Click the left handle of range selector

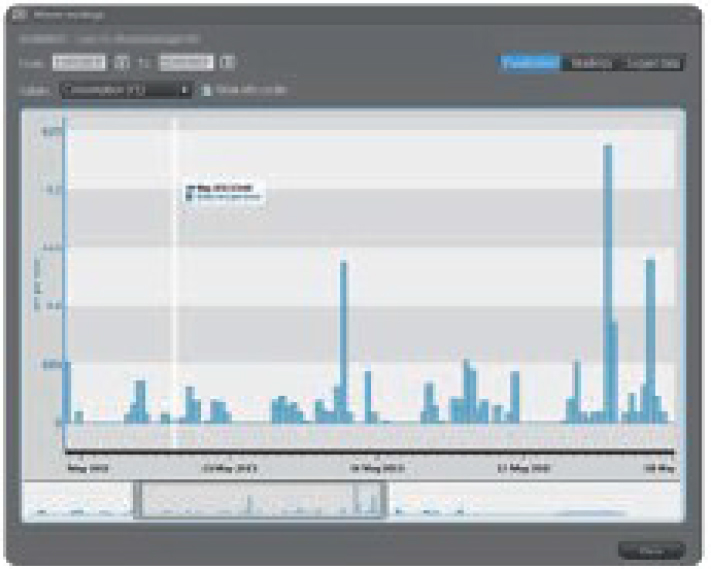(x=135, y=500)
